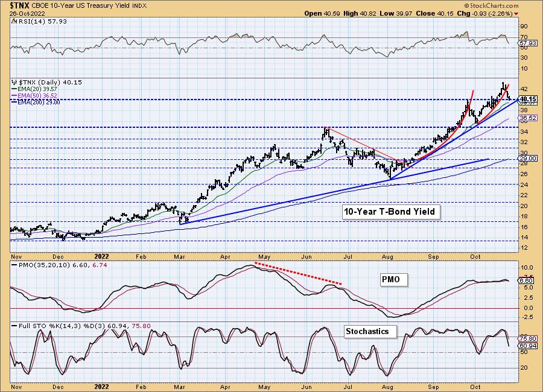The height and width of the screenshot is (392, 543).
Task: Click the High 40.82 value
Action: click(x=360, y=13)
